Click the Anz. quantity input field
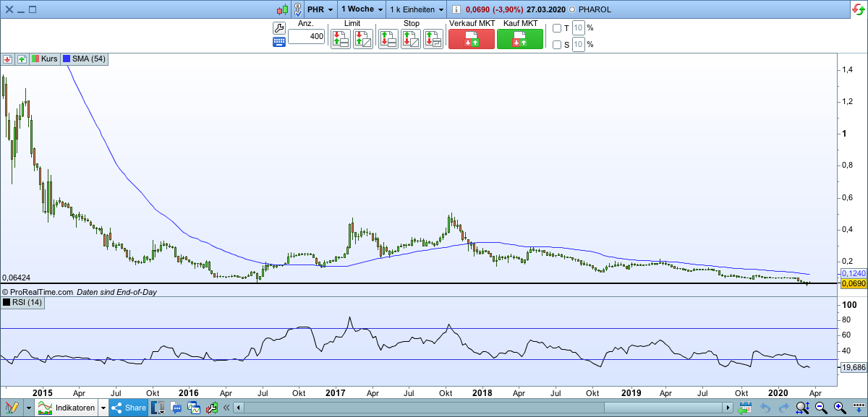Screen dimensions: 868x417 (x=306, y=38)
